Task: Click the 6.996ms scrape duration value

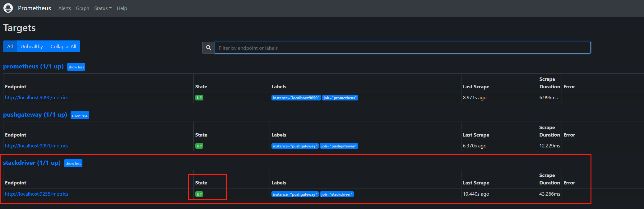Action: [549, 98]
